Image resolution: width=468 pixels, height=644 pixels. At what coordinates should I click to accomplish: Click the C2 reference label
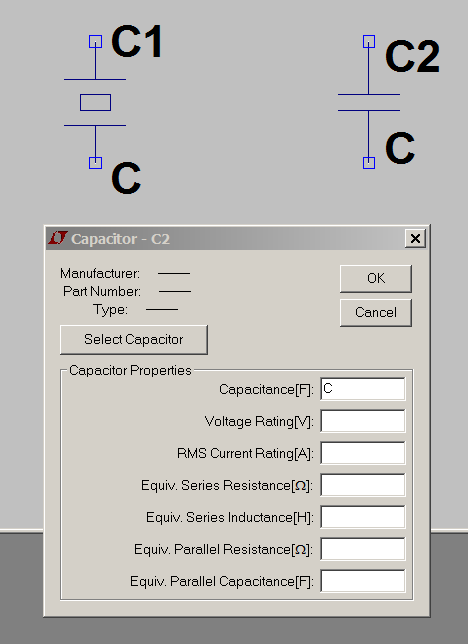412,57
